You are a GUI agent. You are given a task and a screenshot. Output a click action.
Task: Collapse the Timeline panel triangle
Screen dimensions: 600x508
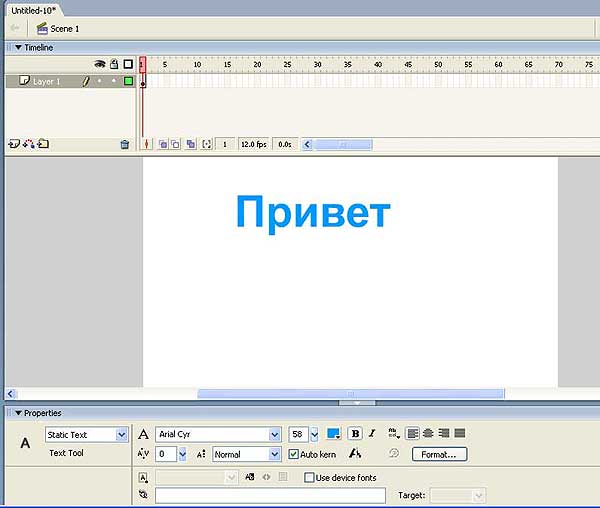pos(18,47)
